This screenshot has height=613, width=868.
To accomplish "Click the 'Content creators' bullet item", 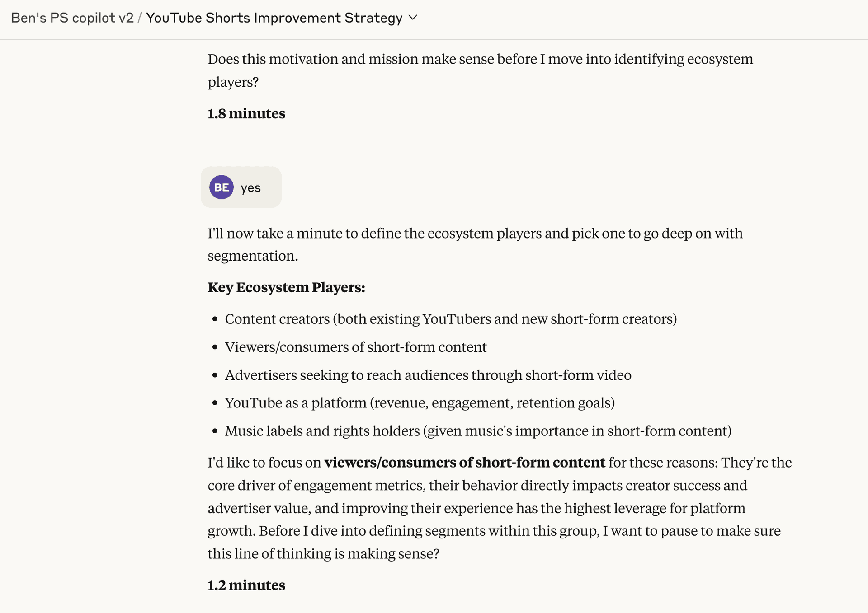I will (x=451, y=319).
